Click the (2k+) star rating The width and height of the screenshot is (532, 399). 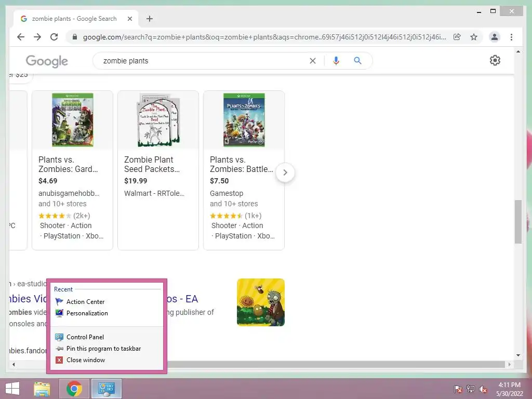(x=64, y=216)
